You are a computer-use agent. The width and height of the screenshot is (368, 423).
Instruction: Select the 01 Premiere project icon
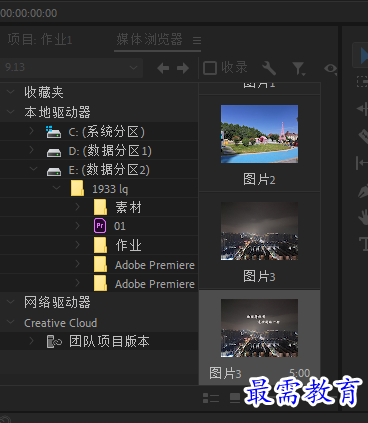100,226
